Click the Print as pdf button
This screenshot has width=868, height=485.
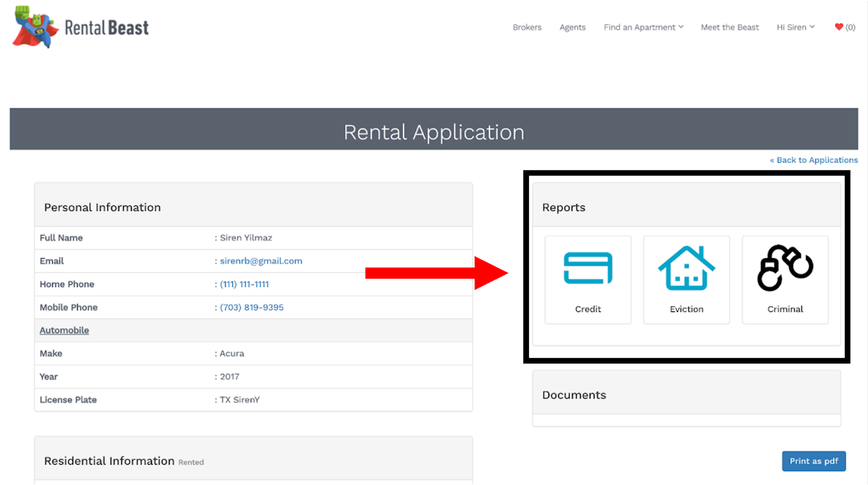pos(814,461)
